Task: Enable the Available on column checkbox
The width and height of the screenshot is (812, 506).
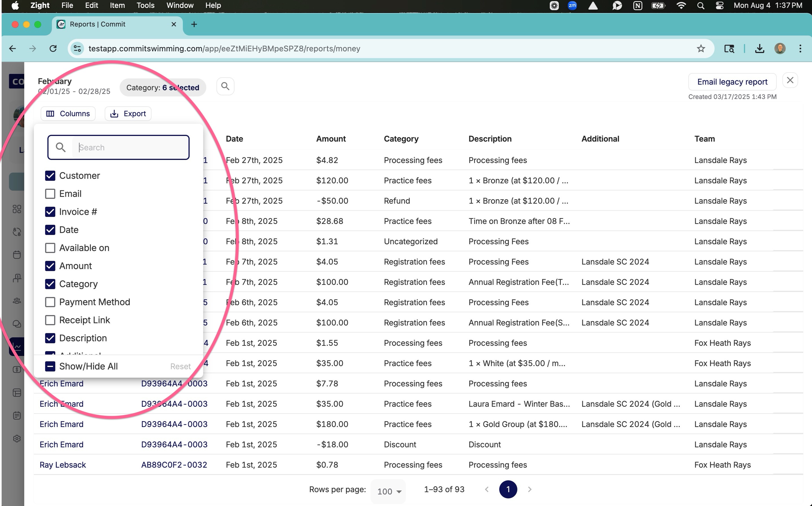Action: click(x=50, y=248)
